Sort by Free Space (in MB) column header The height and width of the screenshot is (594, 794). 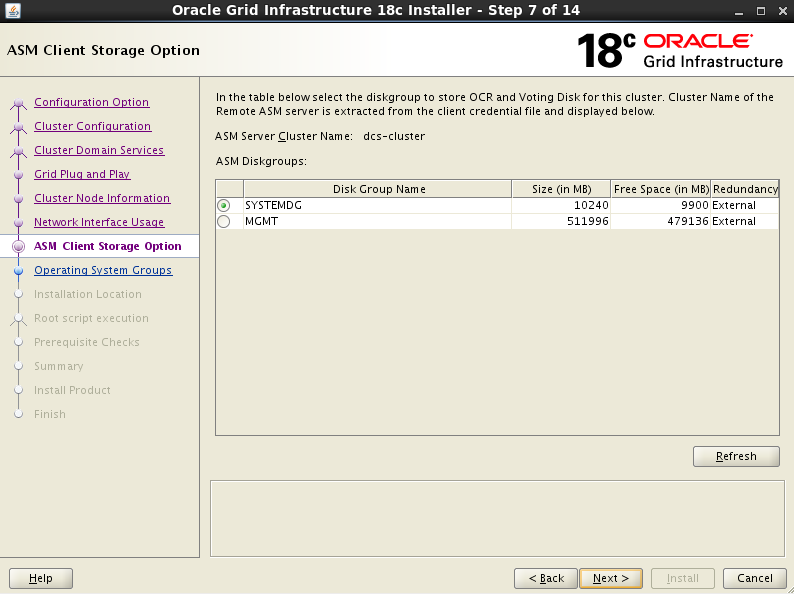tap(661, 189)
